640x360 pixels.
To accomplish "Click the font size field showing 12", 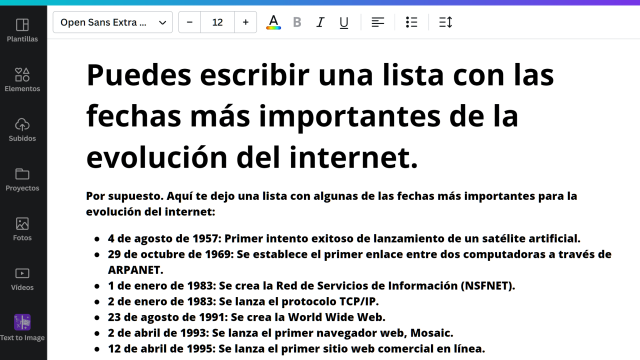I will point(218,22).
